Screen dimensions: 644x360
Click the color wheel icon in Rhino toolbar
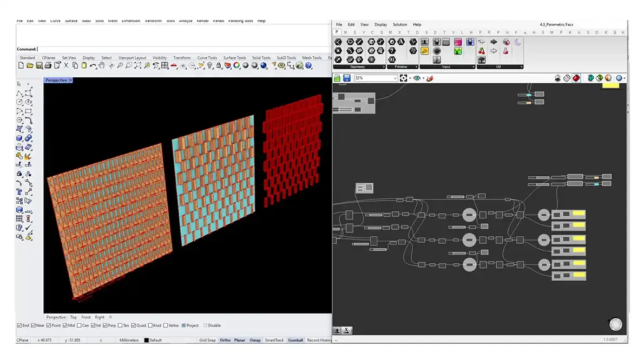tap(236, 65)
